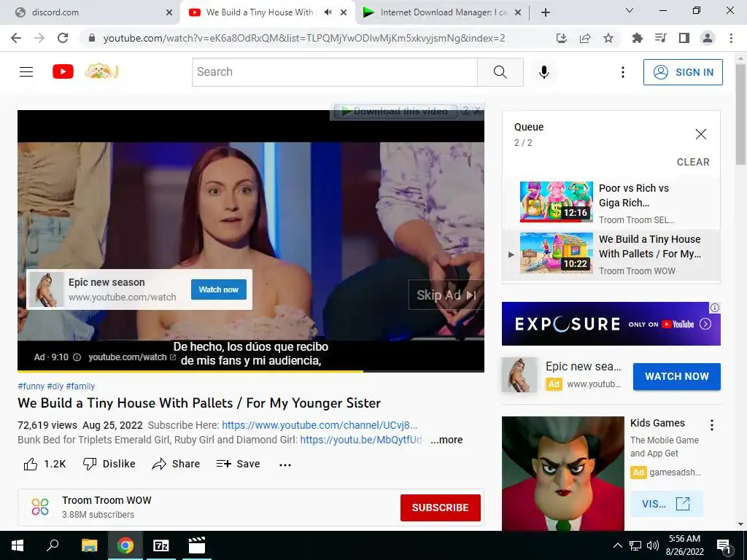Go to YouTube home via red logo
The height and width of the screenshot is (560, 747).
click(x=63, y=72)
